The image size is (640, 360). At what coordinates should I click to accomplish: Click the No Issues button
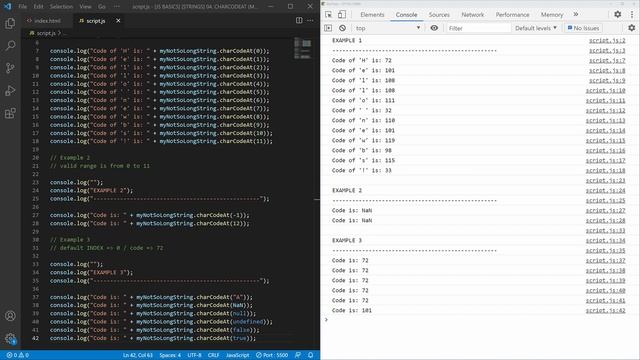point(584,28)
